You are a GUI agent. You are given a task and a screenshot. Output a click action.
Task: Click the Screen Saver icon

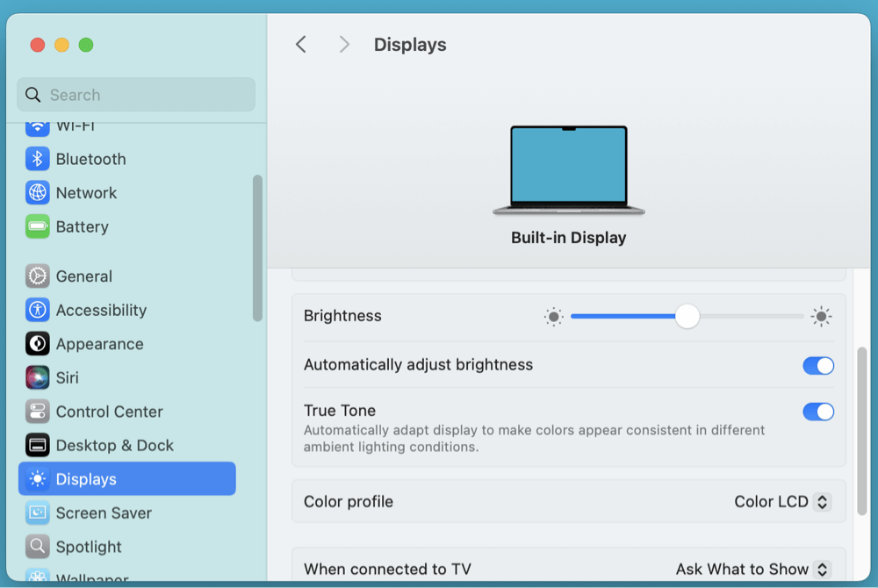[37, 513]
